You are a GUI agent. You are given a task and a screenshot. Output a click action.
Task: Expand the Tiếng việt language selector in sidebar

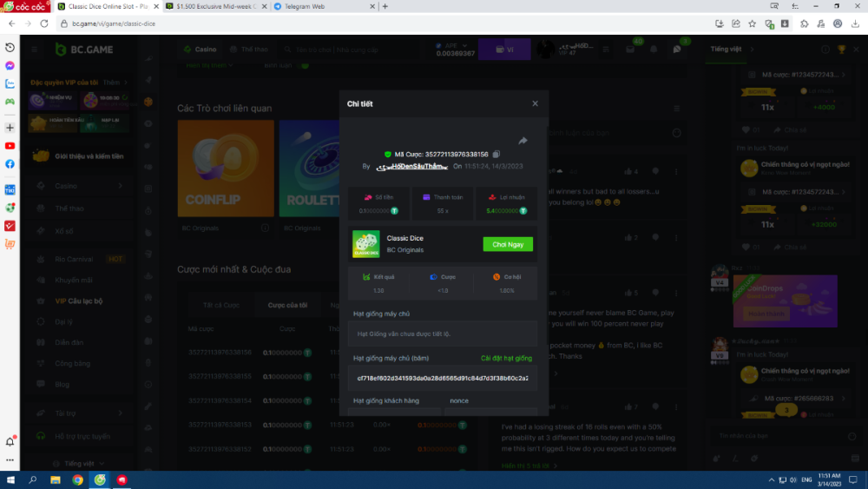point(78,464)
